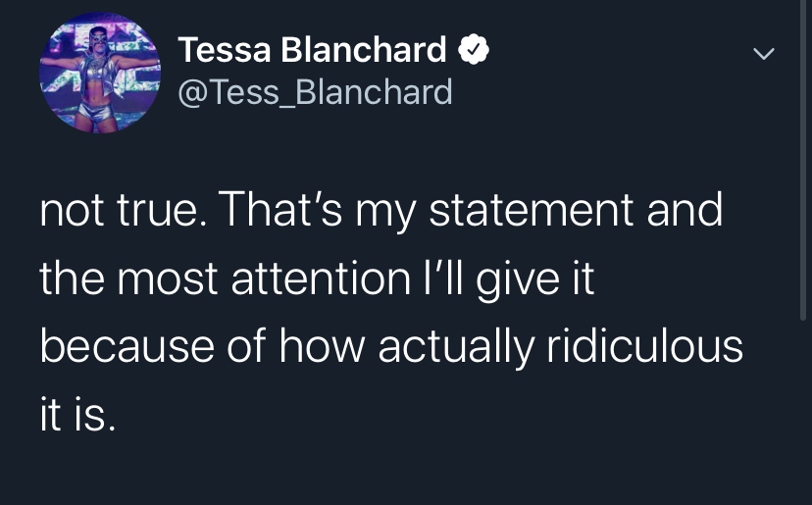Click the blue verified badge icon

tap(474, 50)
